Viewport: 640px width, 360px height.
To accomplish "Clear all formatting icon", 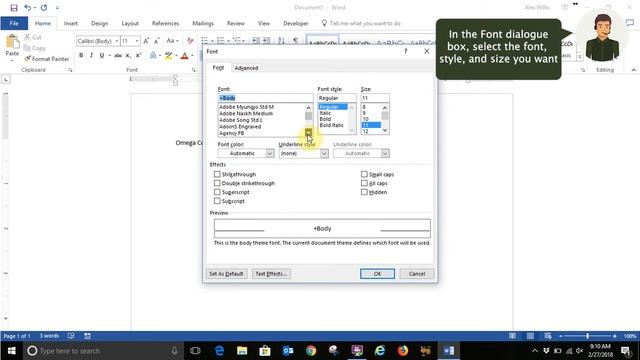I will click(190, 41).
